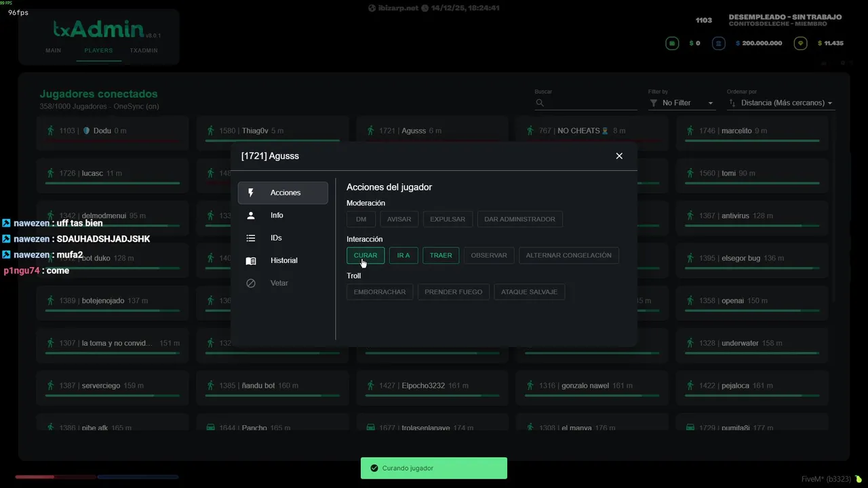Switch to the TXADMIN tab

tap(144, 51)
